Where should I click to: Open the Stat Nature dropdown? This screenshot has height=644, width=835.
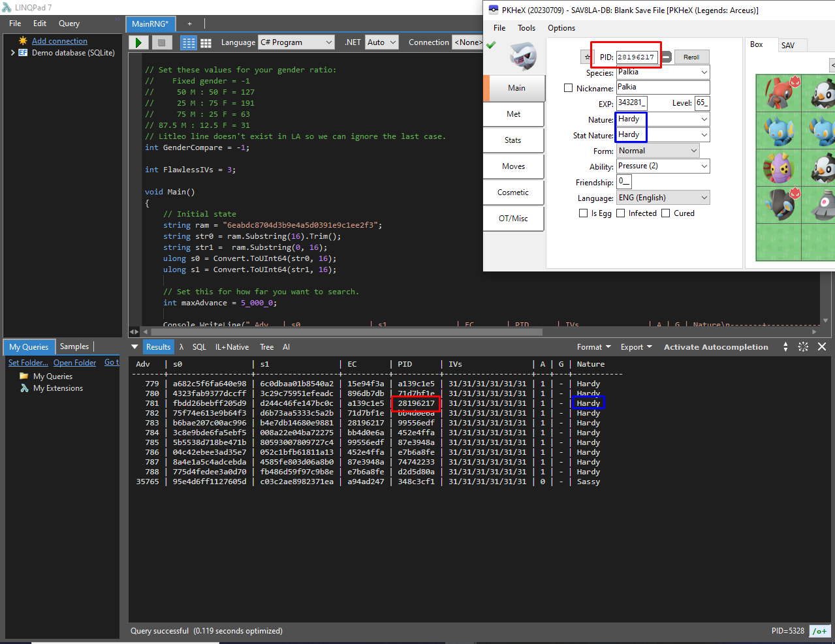click(x=663, y=135)
